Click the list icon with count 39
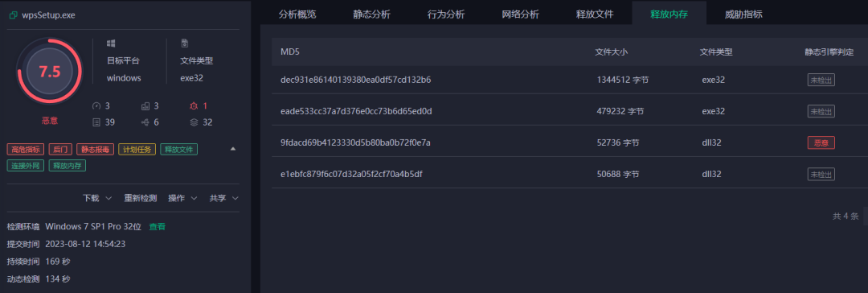Screen dimensions: 868x293 pos(96,122)
